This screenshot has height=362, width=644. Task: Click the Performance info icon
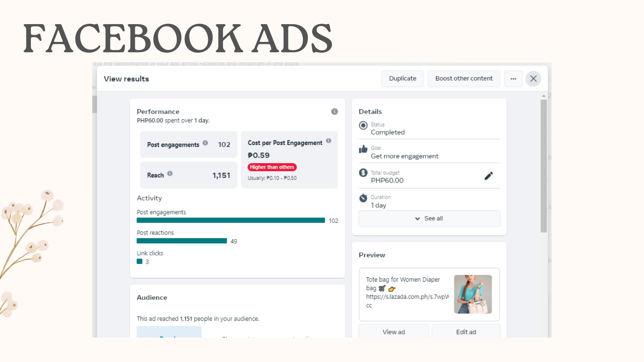[334, 112]
